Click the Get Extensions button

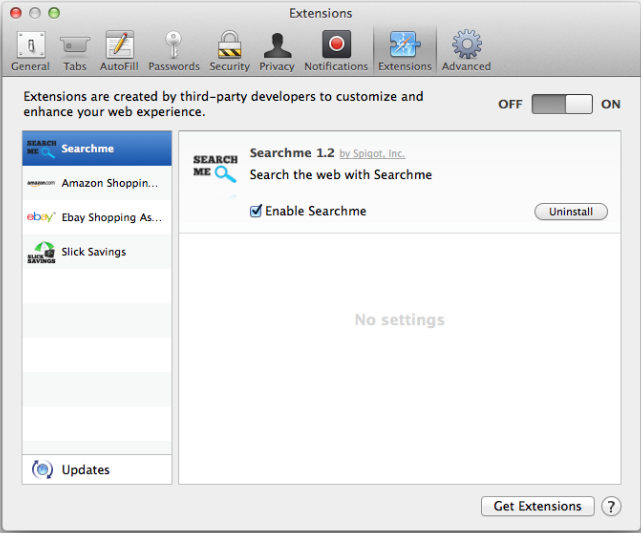[537, 507]
